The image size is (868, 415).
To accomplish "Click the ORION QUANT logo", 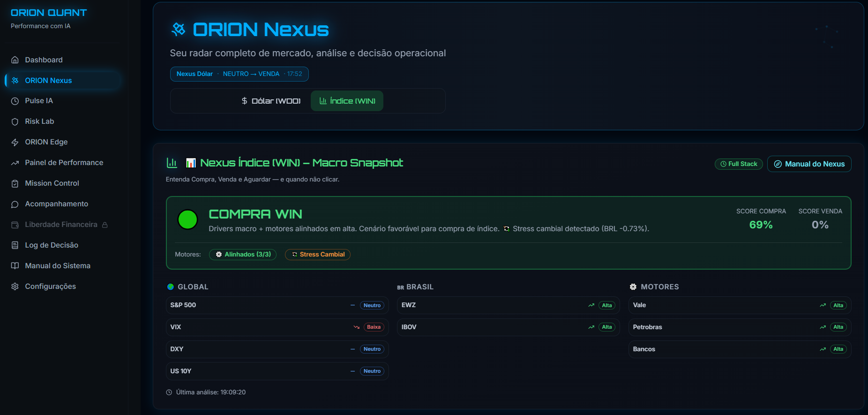I will click(x=49, y=13).
